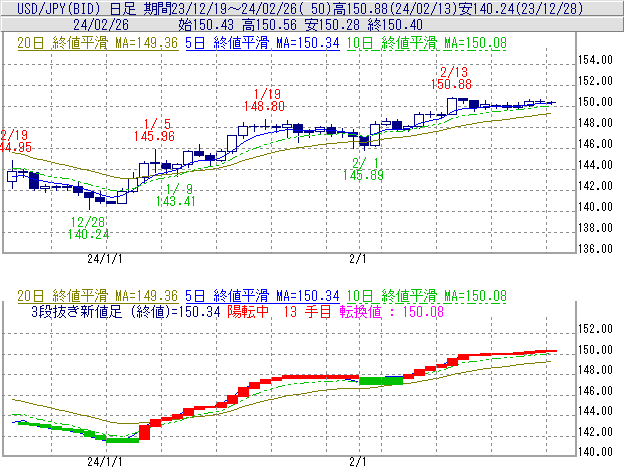The width and height of the screenshot is (624, 475).
Task: Click the period low 安140.24(23/12/28)
Action: [x=520, y=8]
